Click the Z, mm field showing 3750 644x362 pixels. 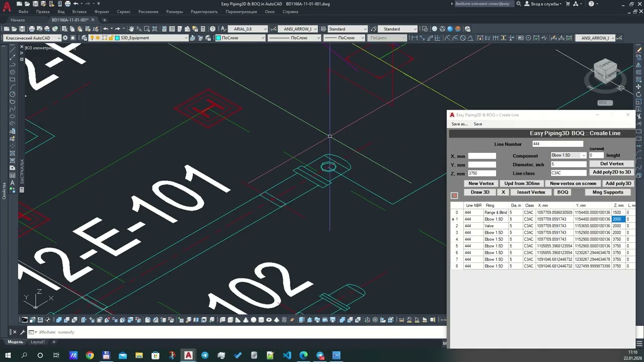tap(482, 173)
